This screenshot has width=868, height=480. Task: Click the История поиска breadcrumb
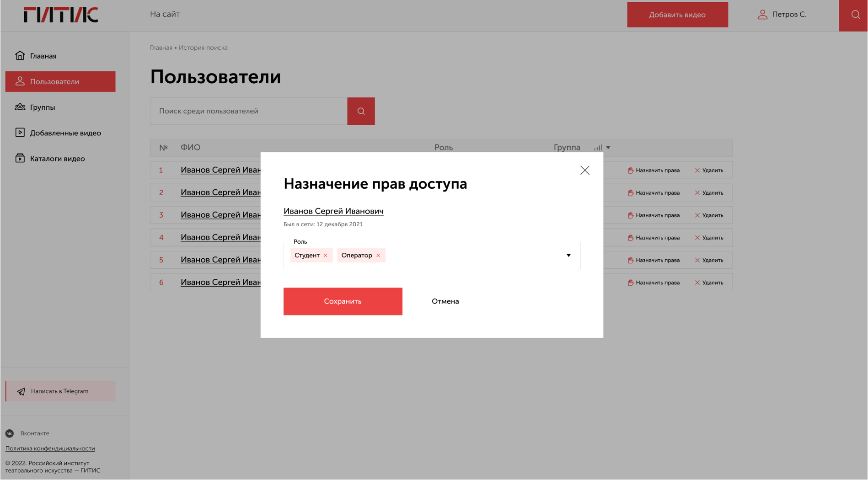click(x=203, y=48)
